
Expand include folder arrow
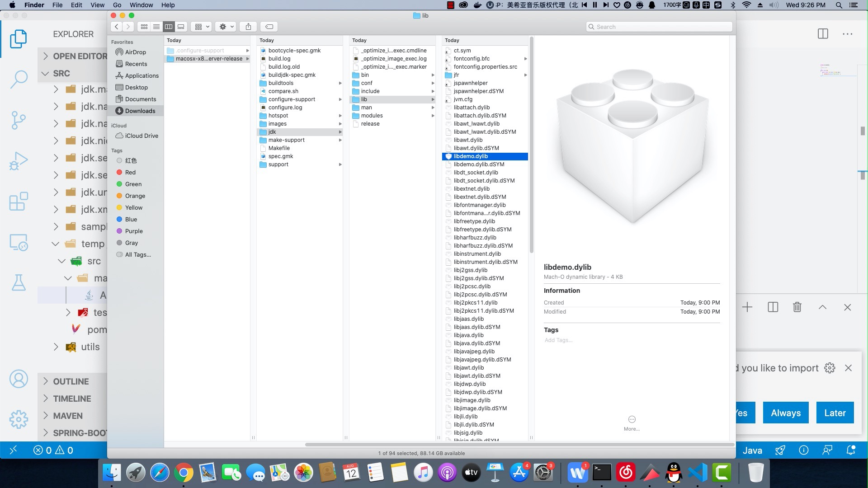click(433, 91)
